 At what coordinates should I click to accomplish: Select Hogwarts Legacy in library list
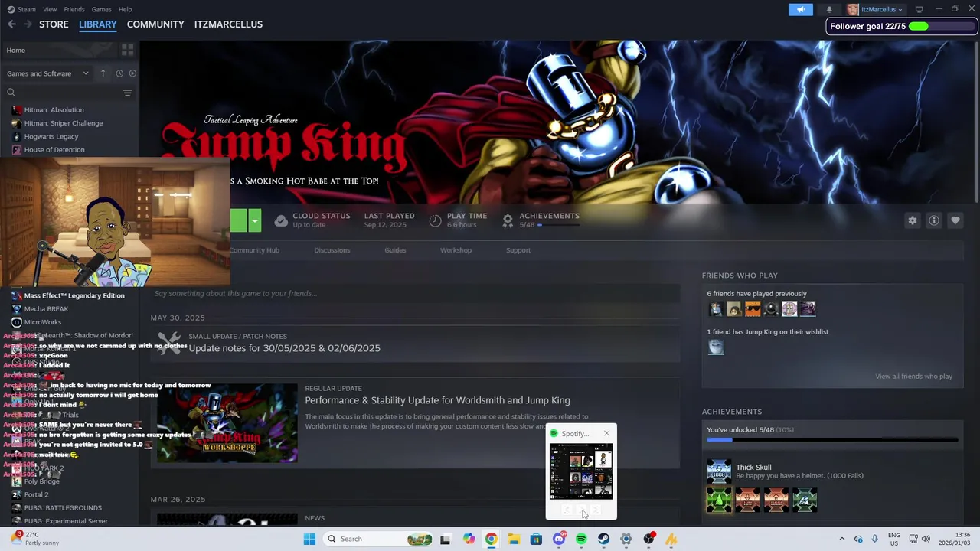click(x=51, y=136)
